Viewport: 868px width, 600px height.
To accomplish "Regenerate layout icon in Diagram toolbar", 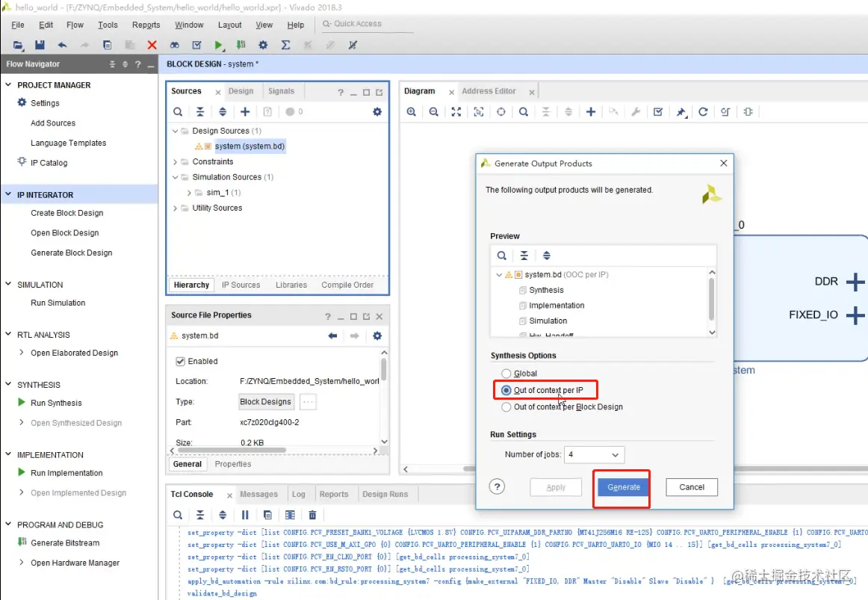I will pyautogui.click(x=702, y=112).
